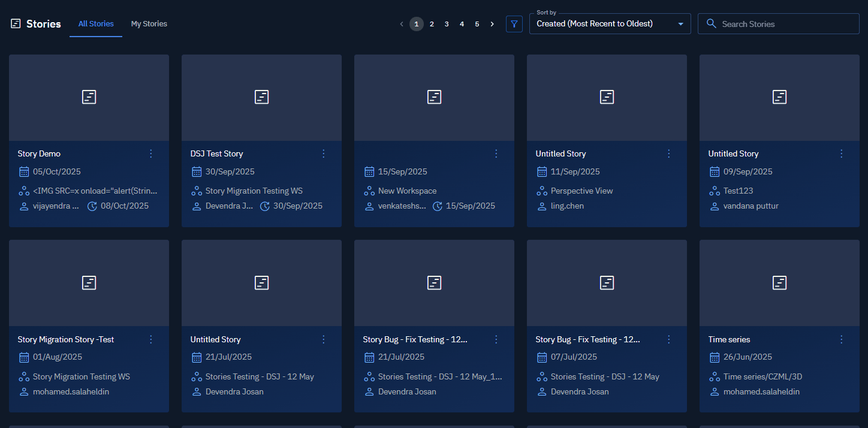Open options menu for Story Migration Story -Test
Image resolution: width=868 pixels, height=428 pixels.
pyautogui.click(x=151, y=339)
